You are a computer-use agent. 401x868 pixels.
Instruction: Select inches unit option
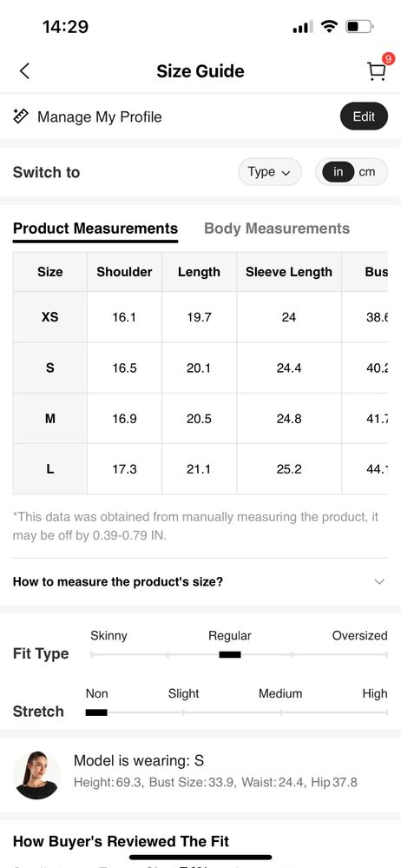pos(338,172)
